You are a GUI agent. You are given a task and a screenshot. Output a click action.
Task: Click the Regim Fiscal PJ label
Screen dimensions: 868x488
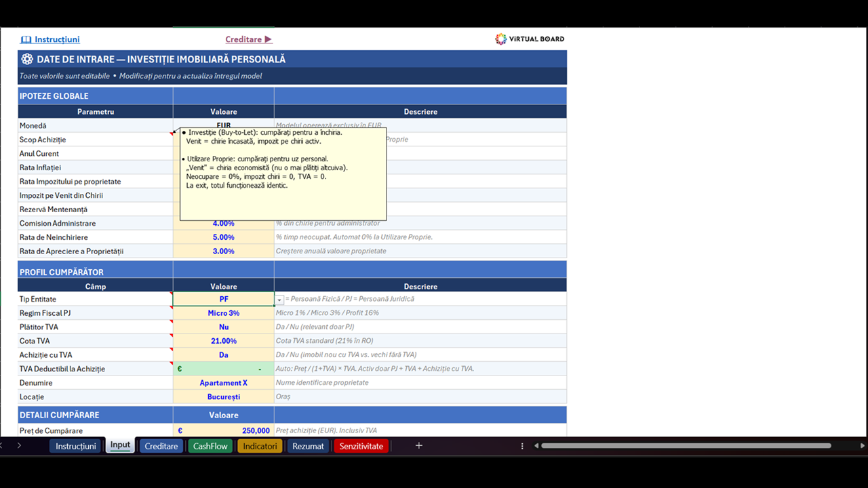(45, 313)
